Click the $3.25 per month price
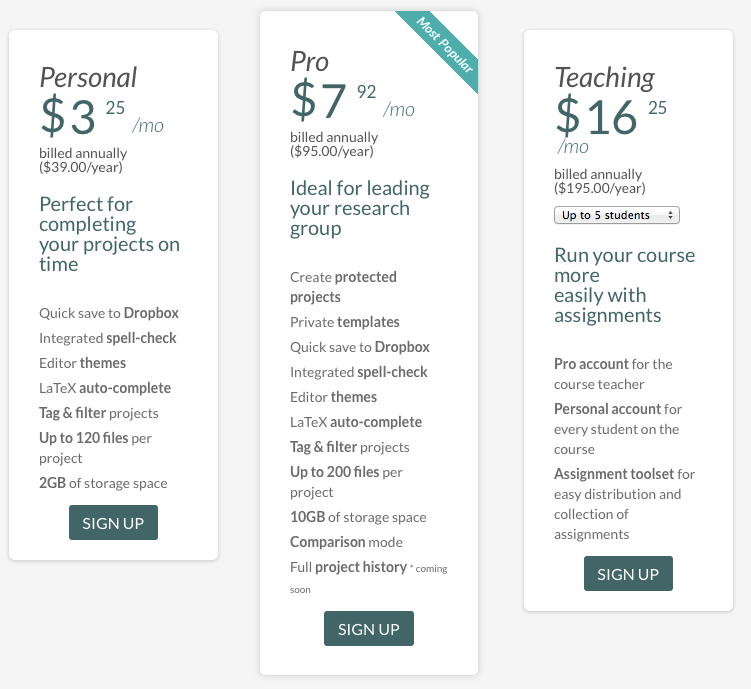The image size is (751, 689). [102, 115]
